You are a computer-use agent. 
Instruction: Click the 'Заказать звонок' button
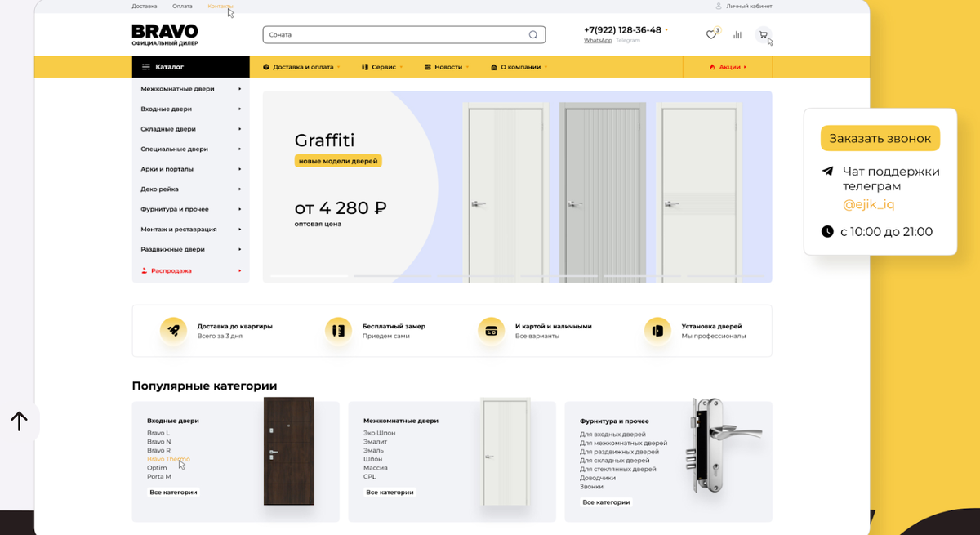tap(880, 138)
